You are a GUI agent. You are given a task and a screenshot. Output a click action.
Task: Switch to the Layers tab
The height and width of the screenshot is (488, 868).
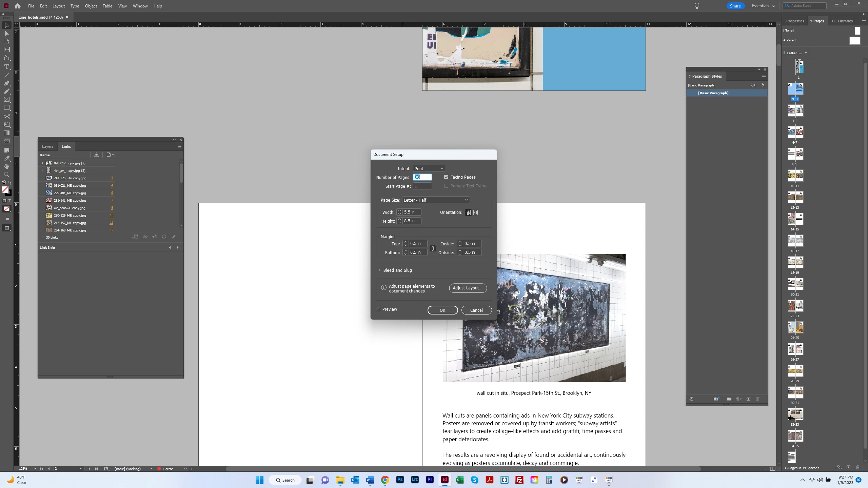pos(47,146)
